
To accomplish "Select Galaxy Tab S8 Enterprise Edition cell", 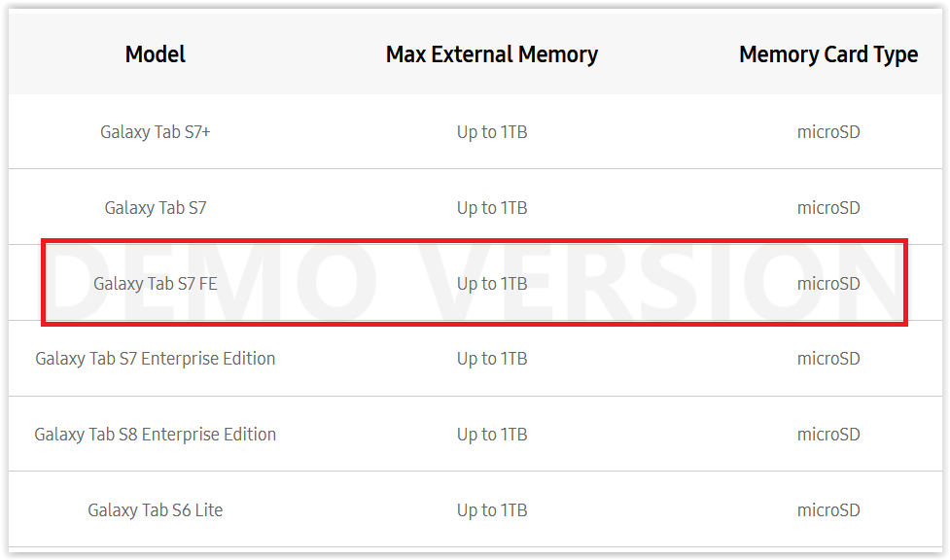I will [156, 435].
